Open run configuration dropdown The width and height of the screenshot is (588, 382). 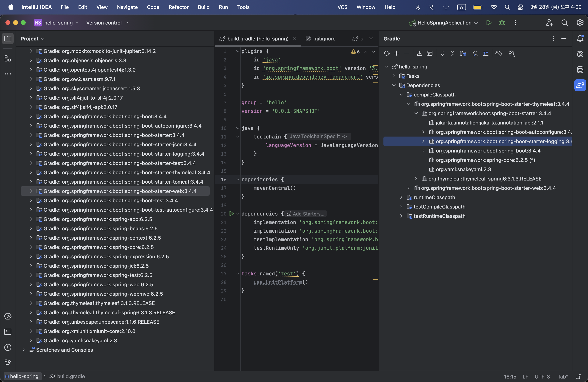click(444, 23)
